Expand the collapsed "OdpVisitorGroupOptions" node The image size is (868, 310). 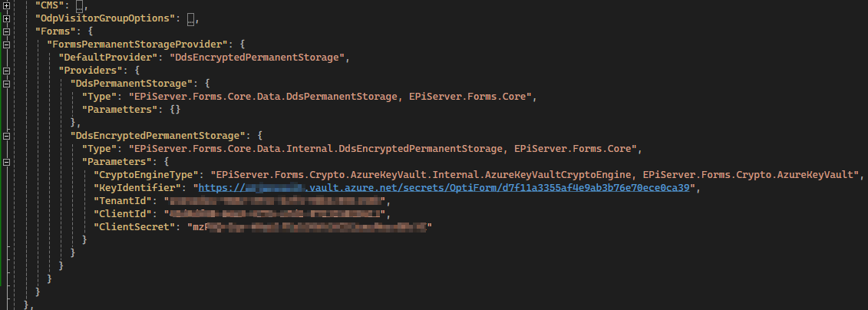6,18
